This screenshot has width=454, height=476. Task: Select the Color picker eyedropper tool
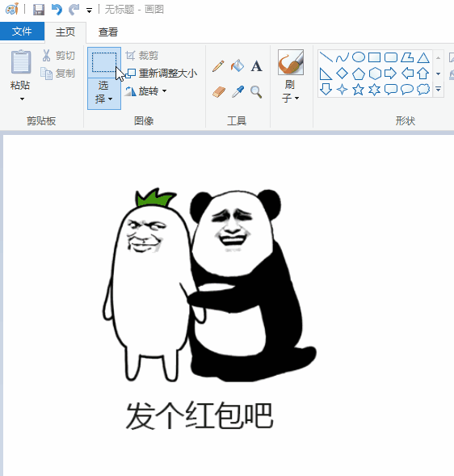point(238,91)
